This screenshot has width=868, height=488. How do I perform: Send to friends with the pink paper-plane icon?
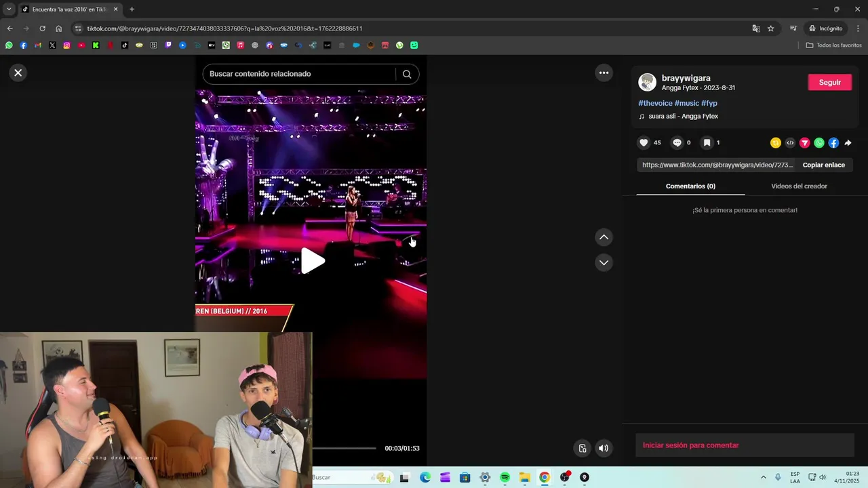pyautogui.click(x=805, y=143)
